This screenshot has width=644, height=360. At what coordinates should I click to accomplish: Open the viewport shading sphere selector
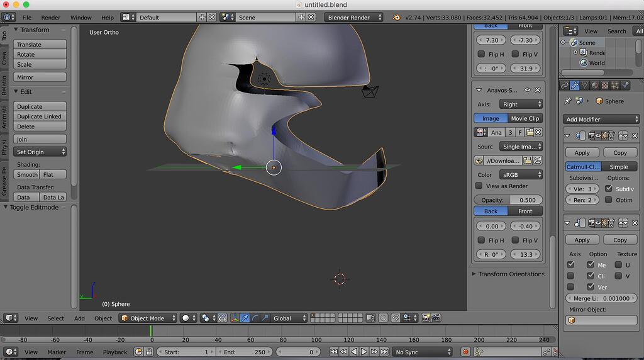pyautogui.click(x=189, y=318)
